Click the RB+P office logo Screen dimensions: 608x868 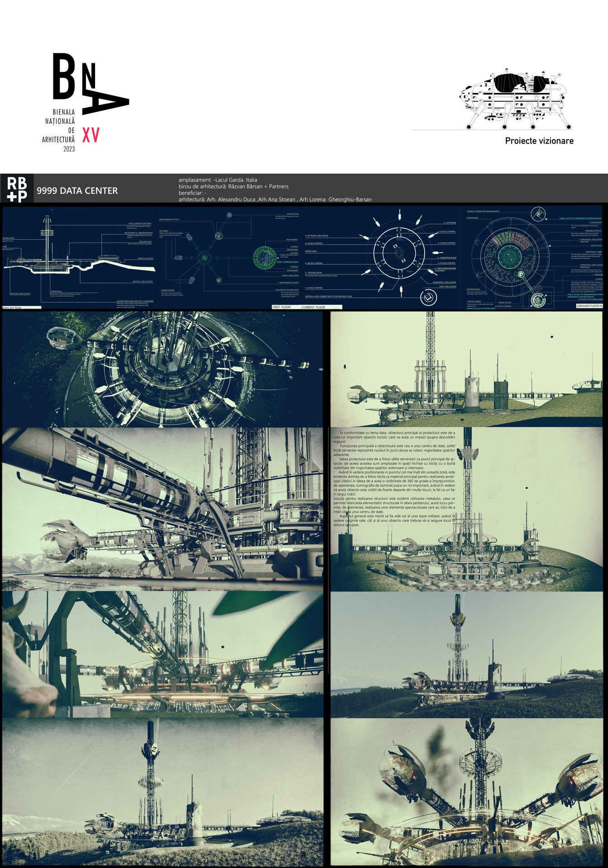[x=17, y=189]
